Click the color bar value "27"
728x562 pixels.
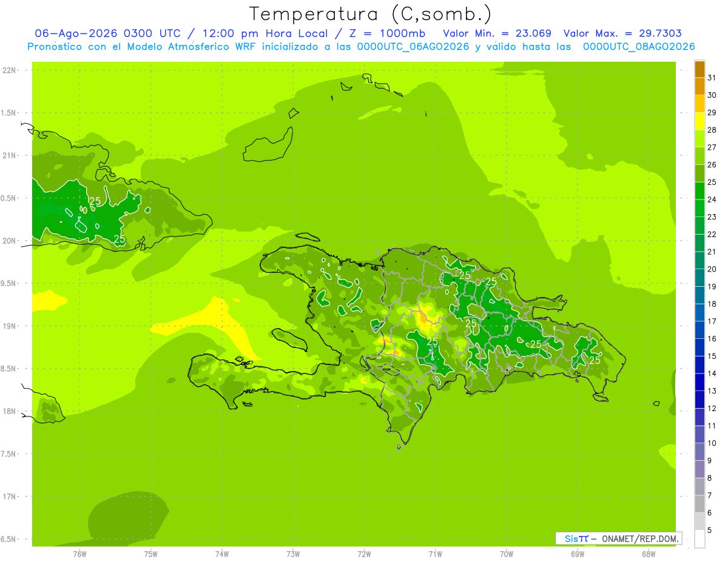point(712,147)
